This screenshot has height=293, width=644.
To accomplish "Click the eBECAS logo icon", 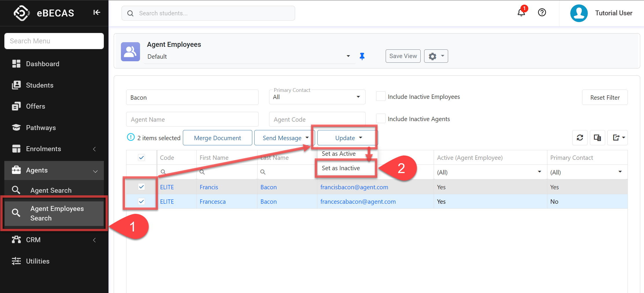I will 22,13.
